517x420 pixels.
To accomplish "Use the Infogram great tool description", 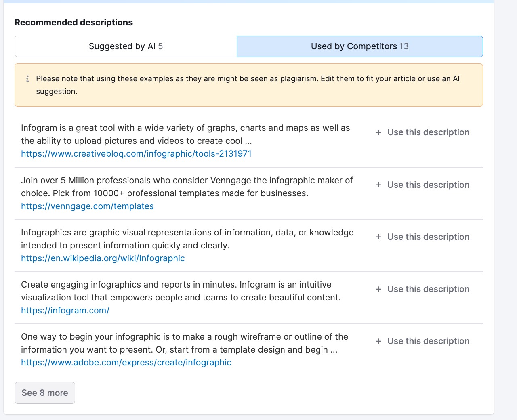I will (422, 132).
